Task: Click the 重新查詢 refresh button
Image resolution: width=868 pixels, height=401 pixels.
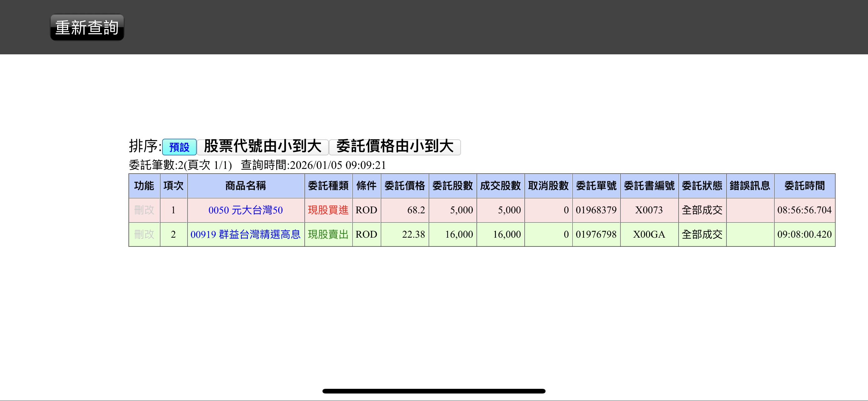Action: (x=87, y=27)
